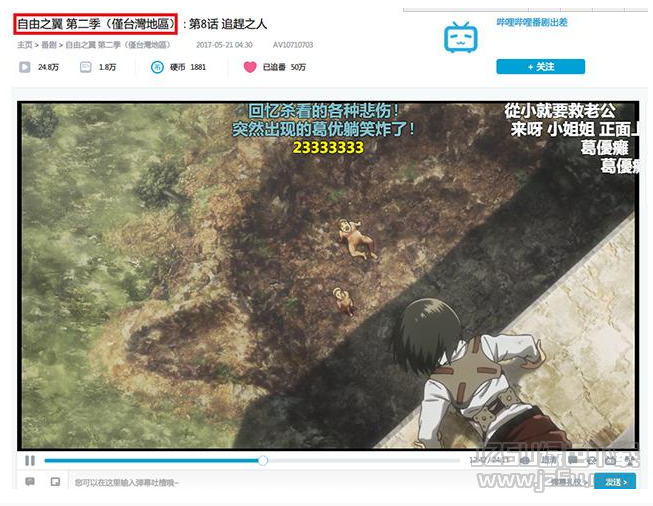Click the volume speaker icon in the player bar
The width and height of the screenshot is (653, 506).
[x=524, y=460]
